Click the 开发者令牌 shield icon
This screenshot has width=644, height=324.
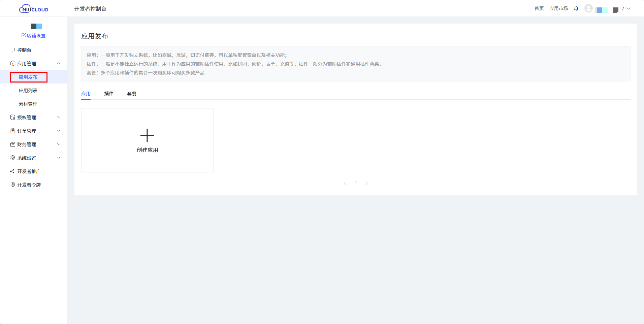(12, 185)
